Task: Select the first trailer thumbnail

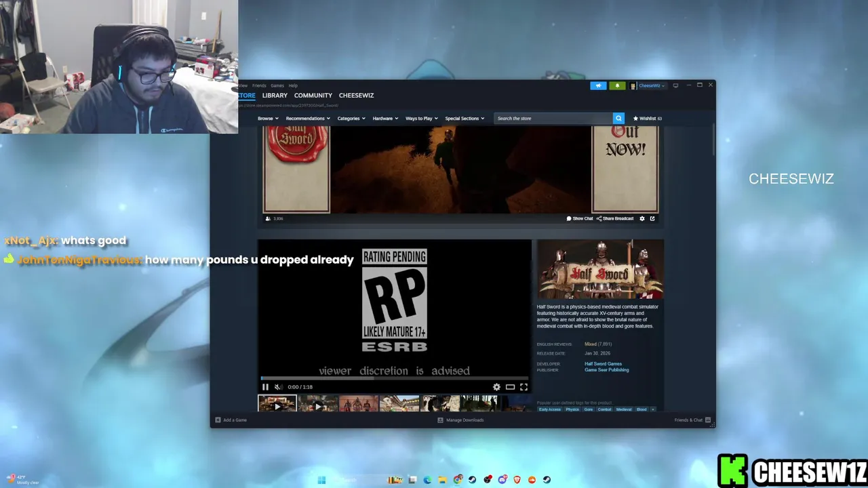Action: coord(277,404)
